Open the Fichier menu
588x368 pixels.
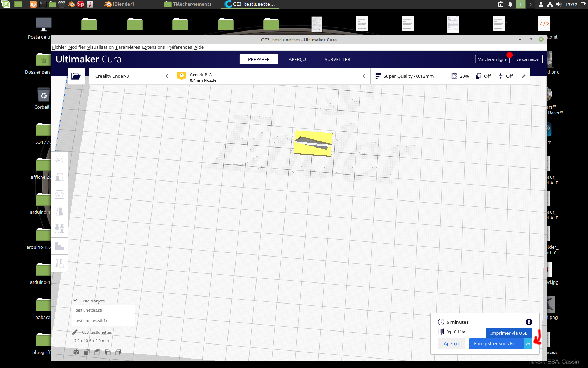pos(59,47)
